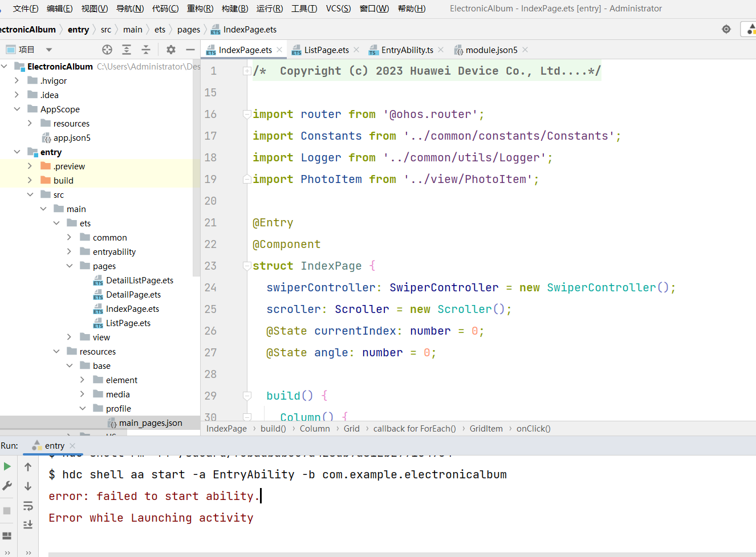The image size is (756, 557).
Task: Click the wrench icon in Run panel
Action: coord(7,486)
